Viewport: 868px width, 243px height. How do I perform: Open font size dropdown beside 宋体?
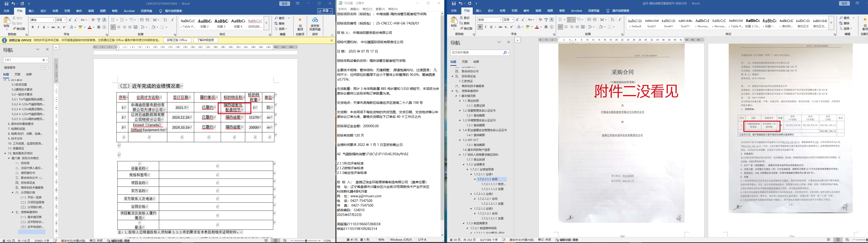pos(512,20)
